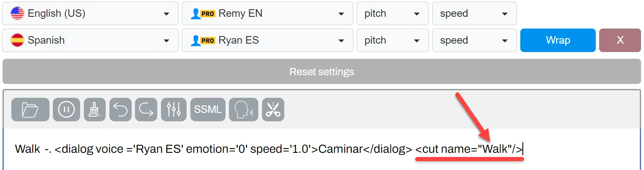Screen dimensions: 644x170
Task: Click the SSML toolbar button
Action: pyautogui.click(x=208, y=110)
